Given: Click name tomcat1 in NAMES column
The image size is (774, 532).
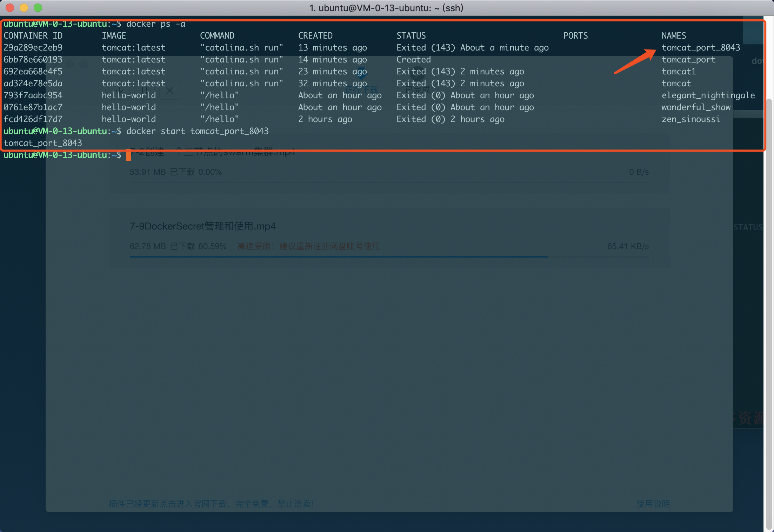Looking at the screenshot, I should pos(679,72).
